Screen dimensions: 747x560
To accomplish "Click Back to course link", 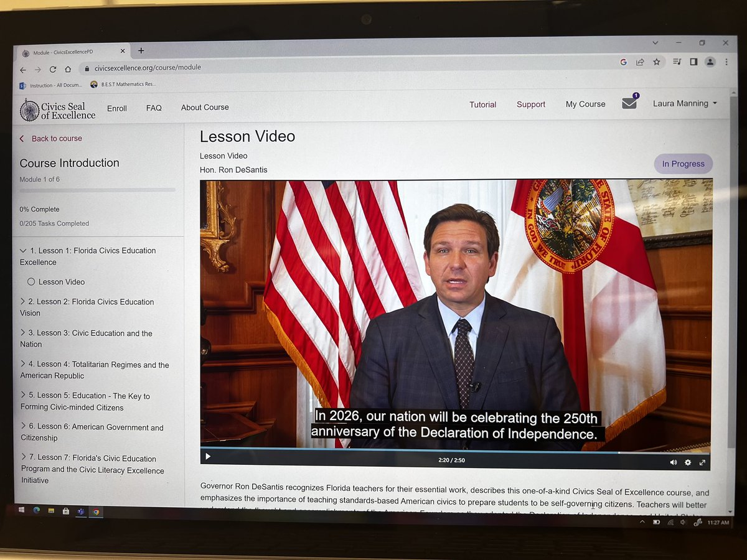I will (x=51, y=138).
